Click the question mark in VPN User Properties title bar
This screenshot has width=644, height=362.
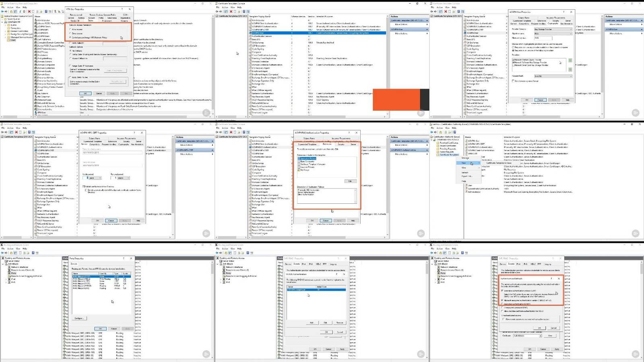[122, 9]
